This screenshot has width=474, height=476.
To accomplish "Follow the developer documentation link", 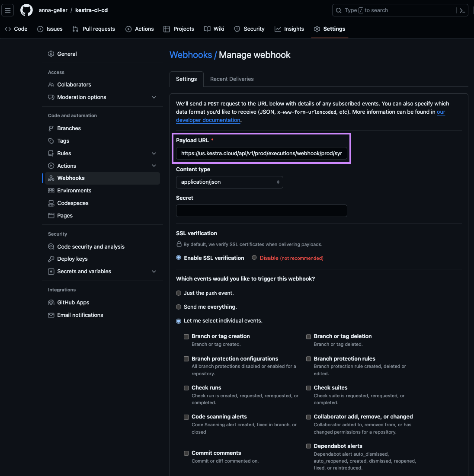I will pyautogui.click(x=208, y=120).
